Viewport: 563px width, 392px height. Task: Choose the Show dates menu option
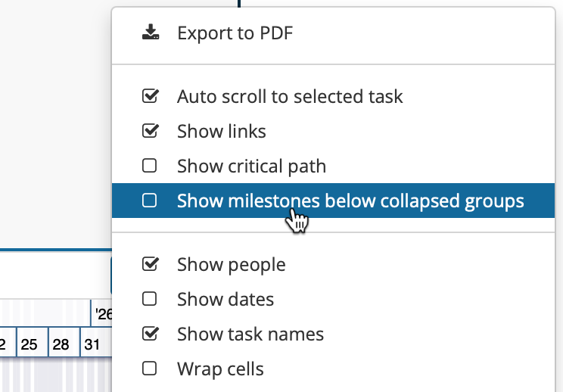coord(226,299)
